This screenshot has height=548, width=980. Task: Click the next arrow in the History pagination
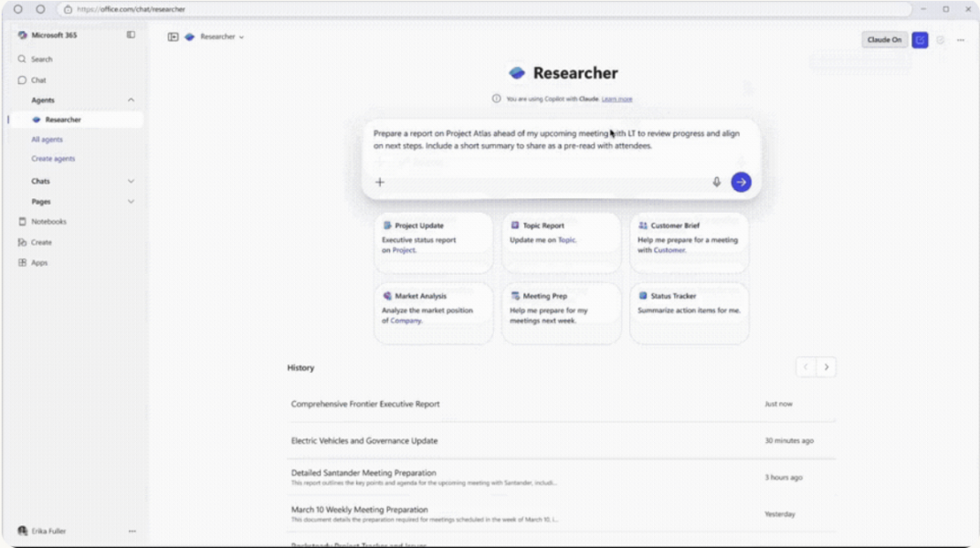[x=826, y=366]
